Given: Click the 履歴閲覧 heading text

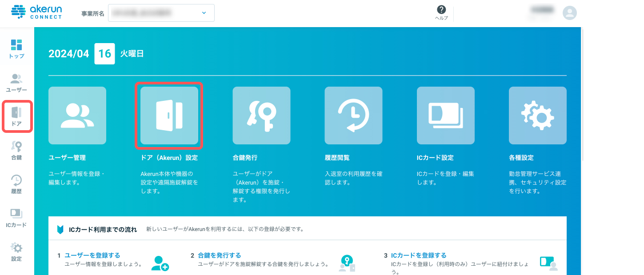Looking at the screenshot, I should coord(337,158).
